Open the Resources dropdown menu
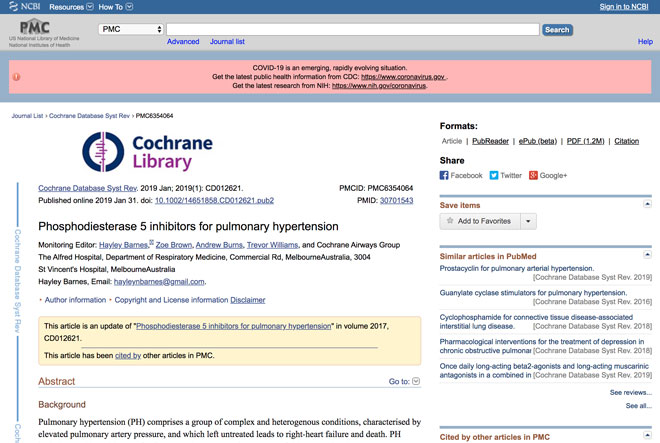Viewport: 660px width, 443px height. click(x=71, y=7)
